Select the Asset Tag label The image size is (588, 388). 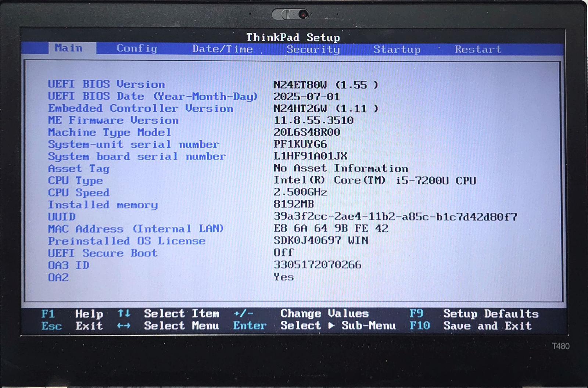tap(79, 169)
